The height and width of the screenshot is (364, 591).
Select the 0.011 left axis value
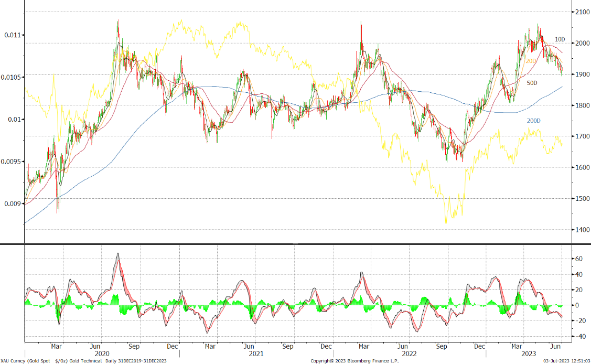(x=12, y=35)
